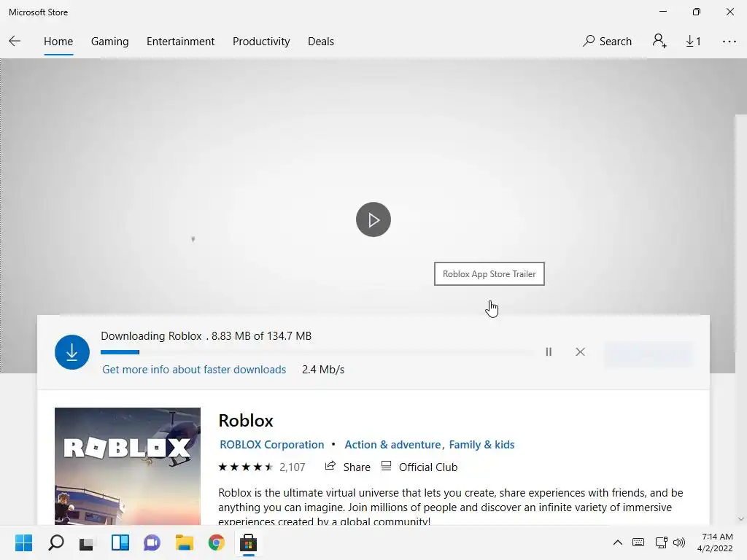747x560 pixels.
Task: Click the Roblox app title text
Action: coord(246,421)
